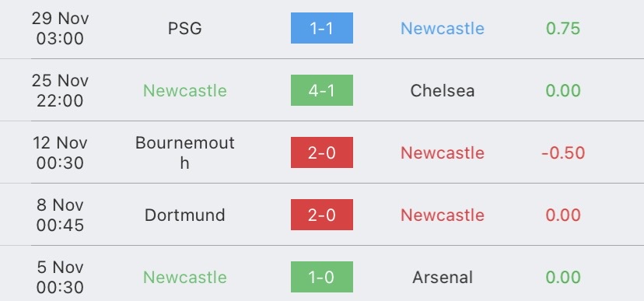644x301 pixels.
Task: Open the Dortmund 2-0 score badge
Action: point(321,215)
